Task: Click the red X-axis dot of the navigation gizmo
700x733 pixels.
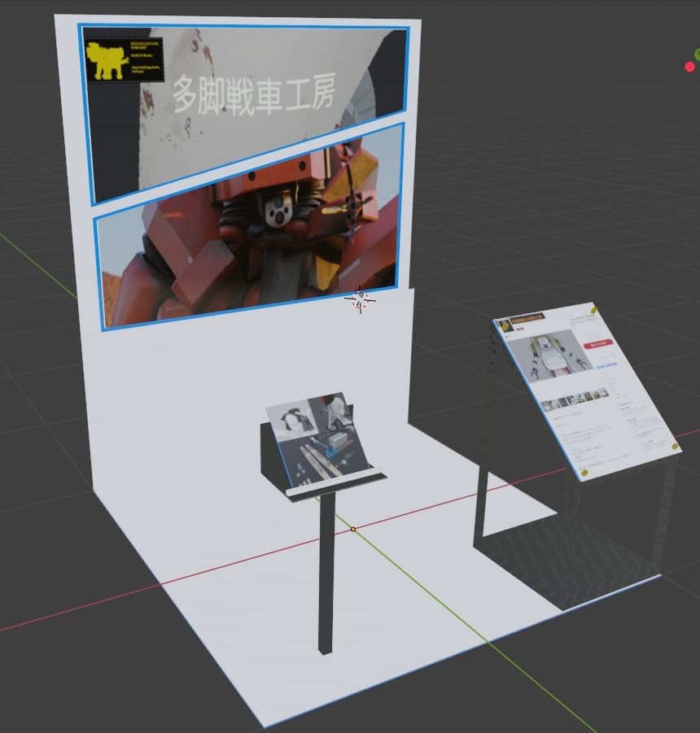Action: (689, 67)
